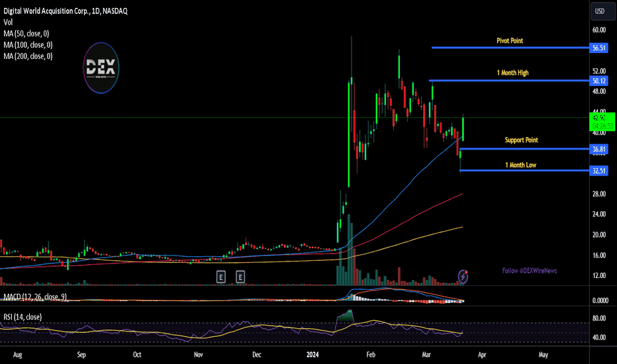
Task: Select the MA (50, close, 0) indicator
Action: coord(26,34)
